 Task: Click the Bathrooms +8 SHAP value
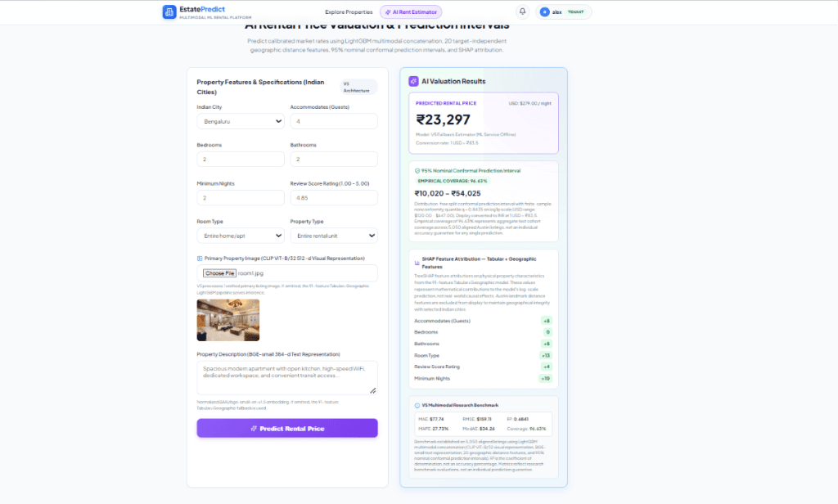(x=546, y=344)
